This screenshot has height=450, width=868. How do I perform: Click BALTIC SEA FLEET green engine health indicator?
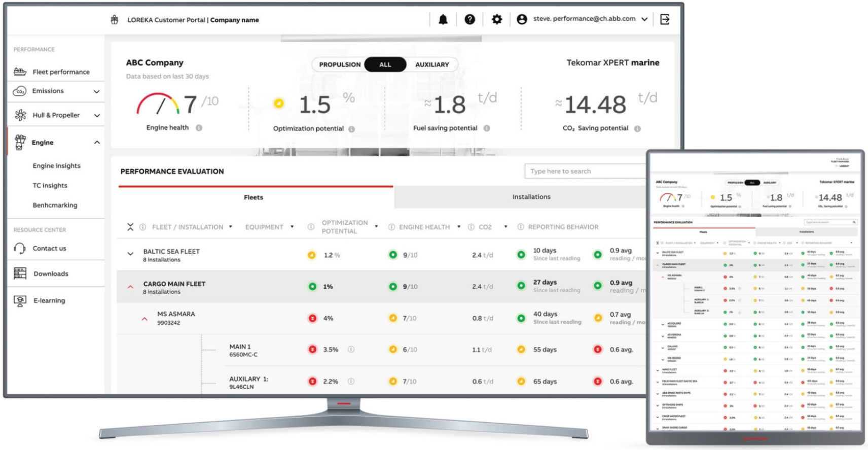point(393,255)
